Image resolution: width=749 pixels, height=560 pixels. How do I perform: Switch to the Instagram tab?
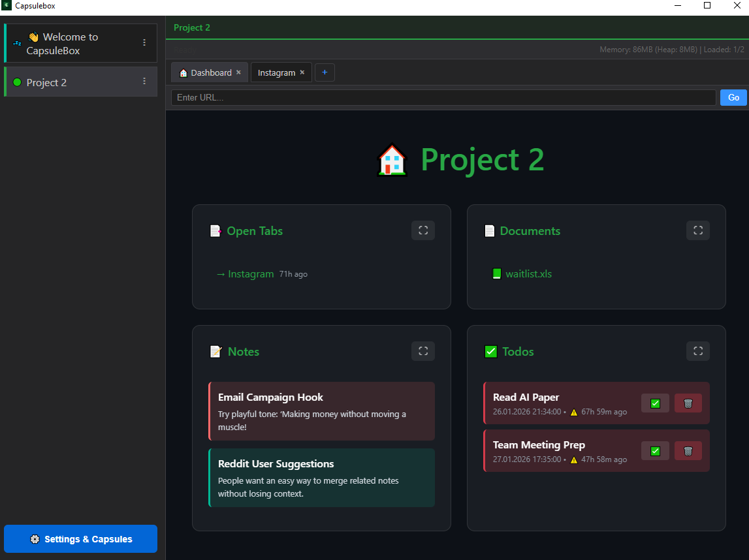coord(276,72)
